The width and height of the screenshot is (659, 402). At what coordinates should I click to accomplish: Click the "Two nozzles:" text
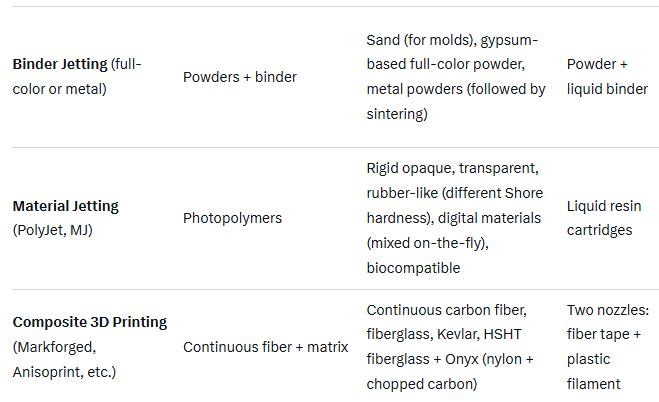609,310
